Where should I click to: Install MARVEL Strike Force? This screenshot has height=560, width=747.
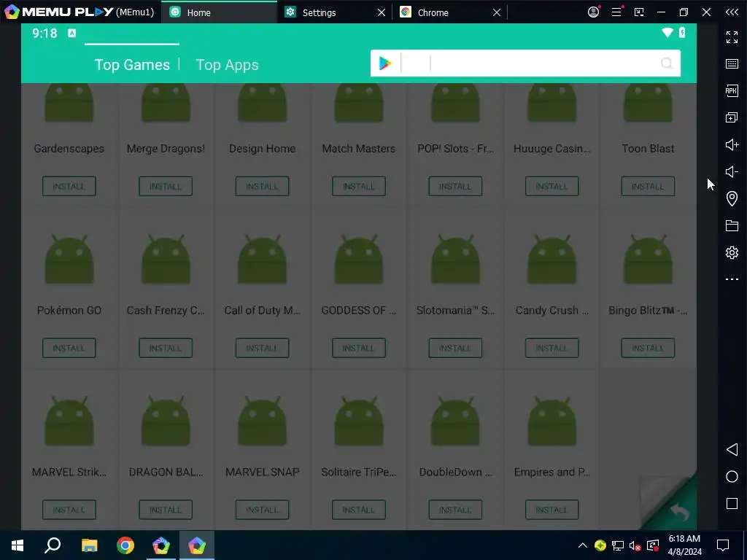(x=69, y=510)
